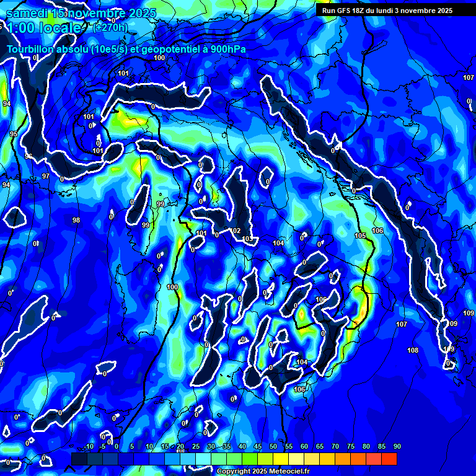This screenshot has width=476, height=476.
Task: Click the light cyan legend swatch between 25 and 30
Action: click(203, 459)
